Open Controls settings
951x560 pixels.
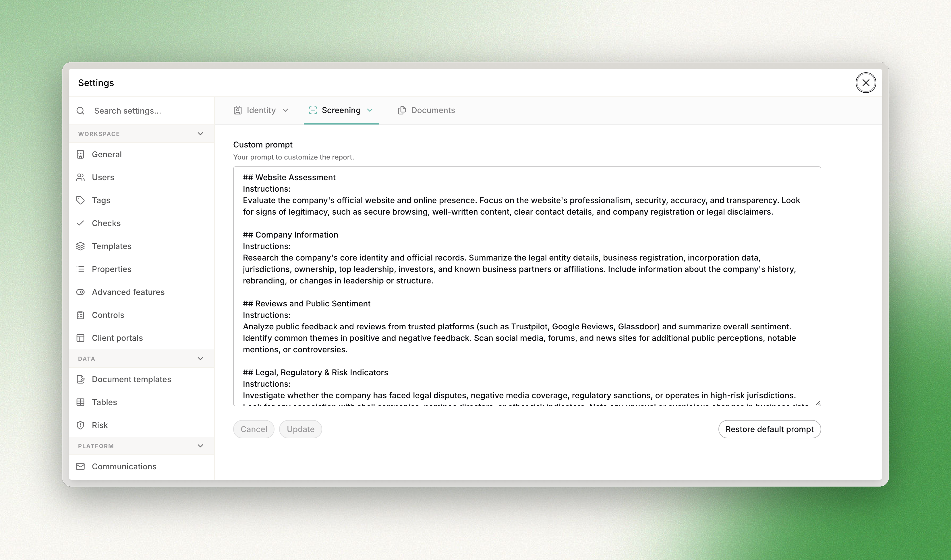(142, 315)
